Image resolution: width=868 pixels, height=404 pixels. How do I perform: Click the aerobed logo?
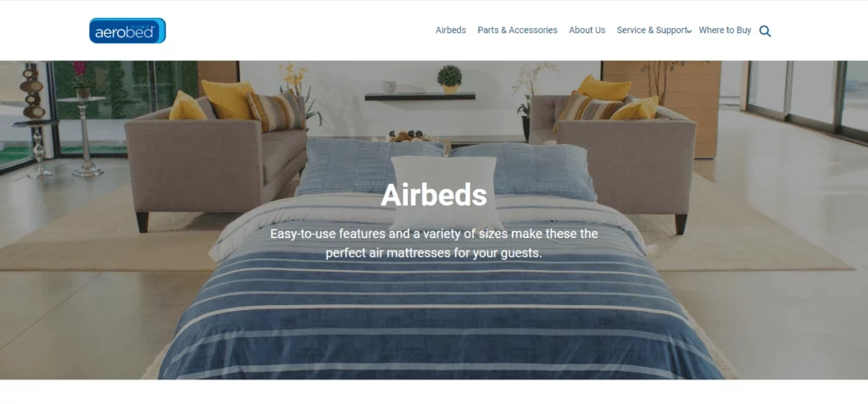(x=127, y=30)
